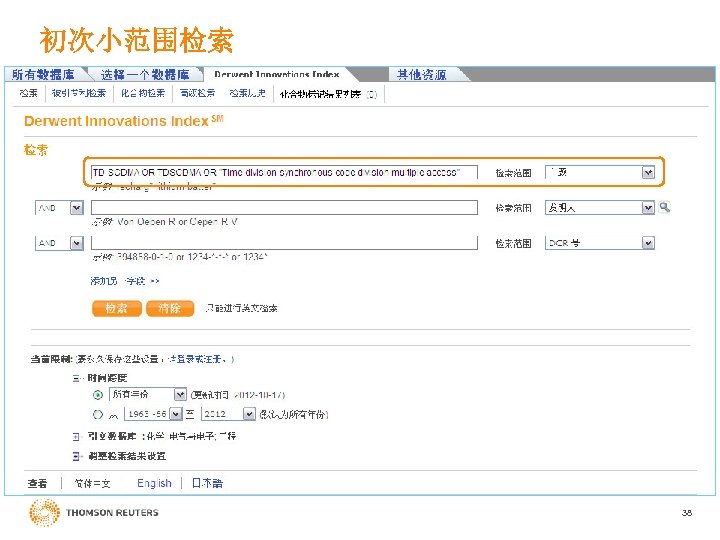This screenshot has height=540, width=720.
Task: Click the inventor lookup magnifier icon
Action: [x=664, y=207]
